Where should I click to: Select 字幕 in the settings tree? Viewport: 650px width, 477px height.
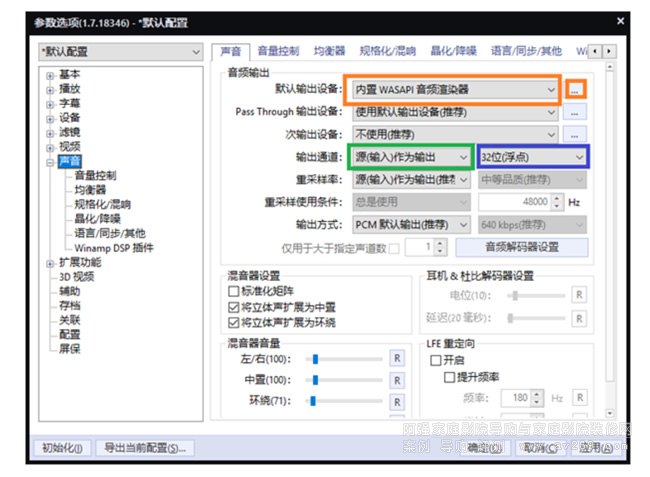click(x=70, y=103)
